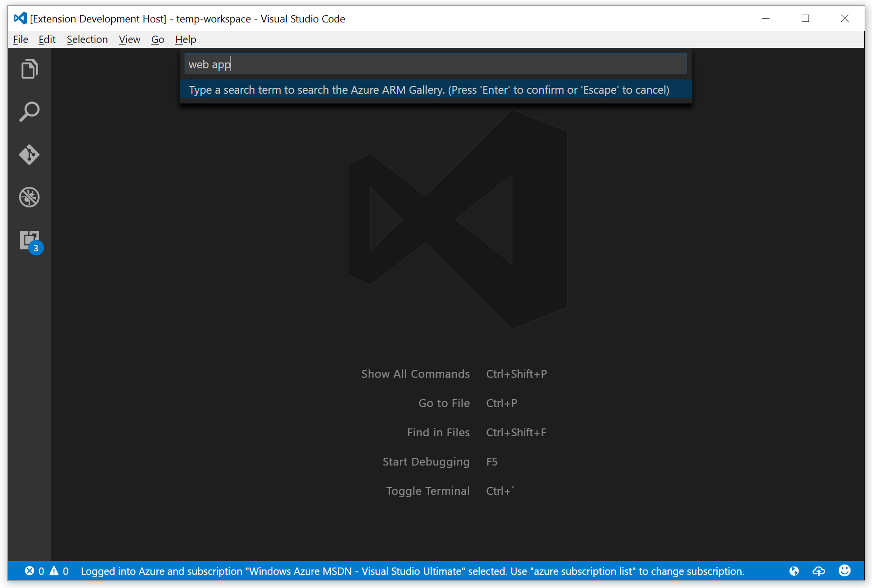The image size is (872, 588).
Task: Maximize the Visual Studio Code window
Action: click(805, 19)
